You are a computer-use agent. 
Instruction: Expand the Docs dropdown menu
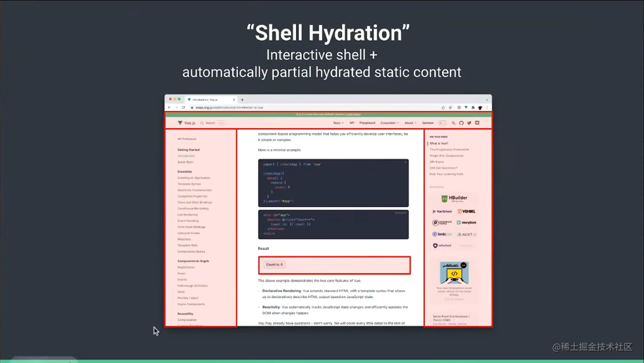click(x=338, y=123)
